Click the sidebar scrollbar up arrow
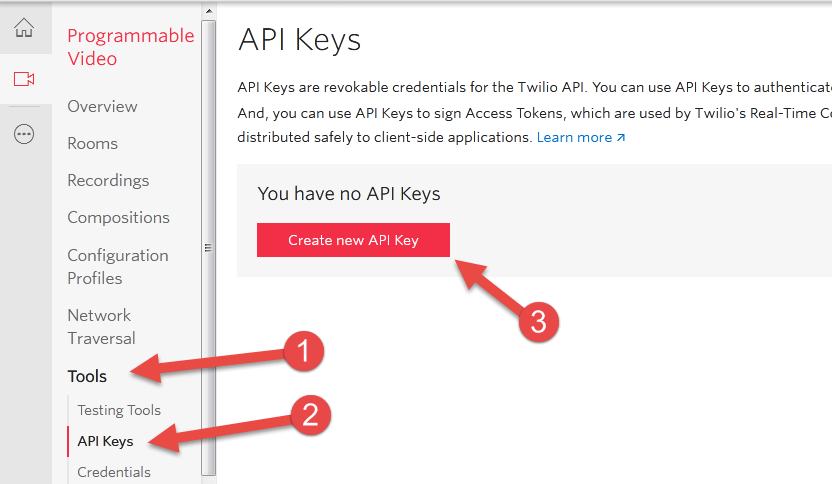This screenshot has width=832, height=484. (208, 10)
